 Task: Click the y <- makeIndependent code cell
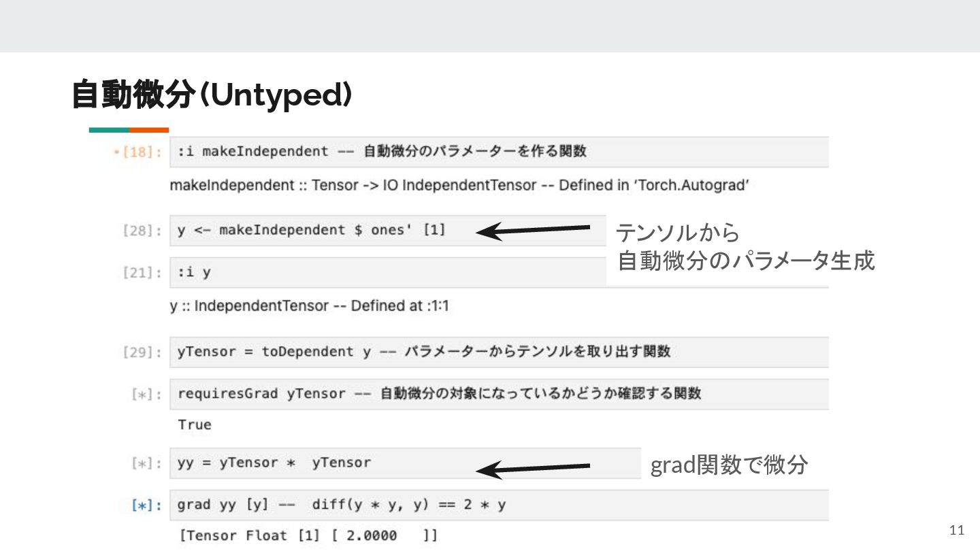pos(387,231)
